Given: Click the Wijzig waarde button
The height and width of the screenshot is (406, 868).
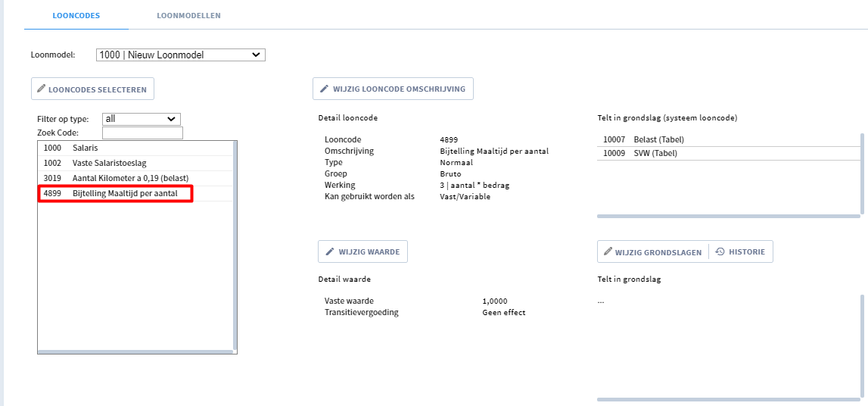Looking at the screenshot, I should coord(362,251).
